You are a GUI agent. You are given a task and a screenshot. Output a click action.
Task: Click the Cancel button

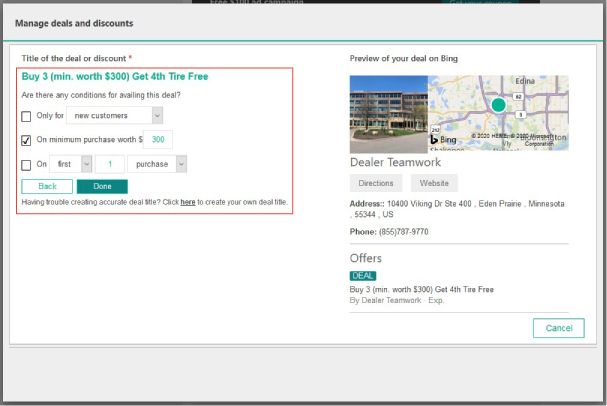coord(559,328)
